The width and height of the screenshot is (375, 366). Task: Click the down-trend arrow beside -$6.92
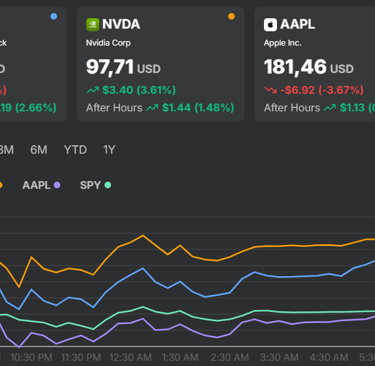tap(270, 90)
